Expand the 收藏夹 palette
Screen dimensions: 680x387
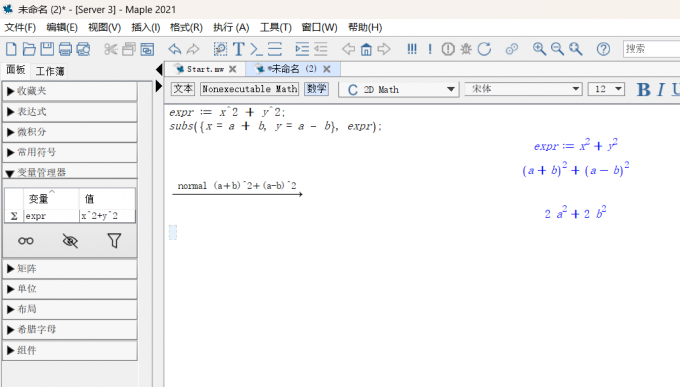pyautogui.click(x=70, y=91)
